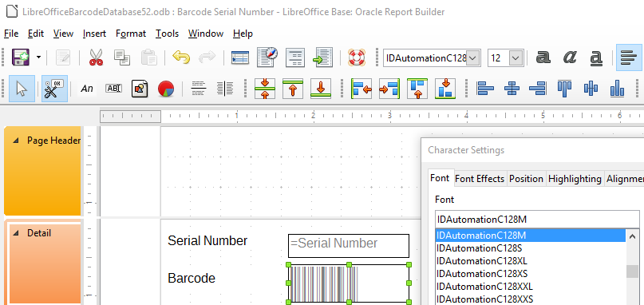Screen dimensions: 644x305
Task: Choose the Select arrow tool
Action: coord(22,89)
